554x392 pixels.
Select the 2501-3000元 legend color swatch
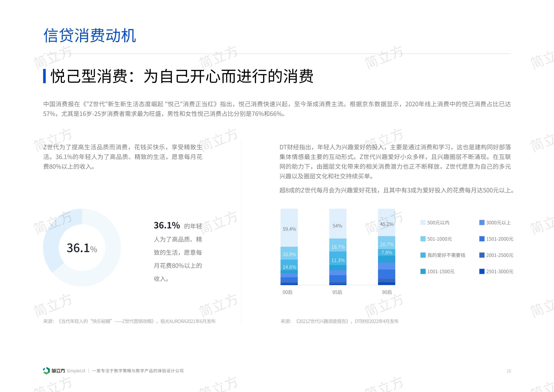pos(482,271)
